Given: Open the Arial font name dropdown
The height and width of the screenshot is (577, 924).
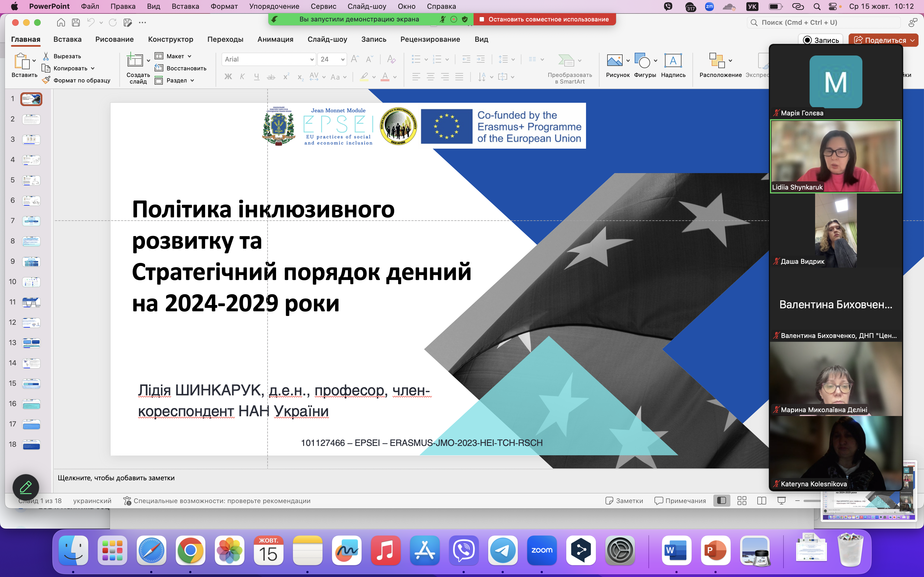Looking at the screenshot, I should 312,60.
